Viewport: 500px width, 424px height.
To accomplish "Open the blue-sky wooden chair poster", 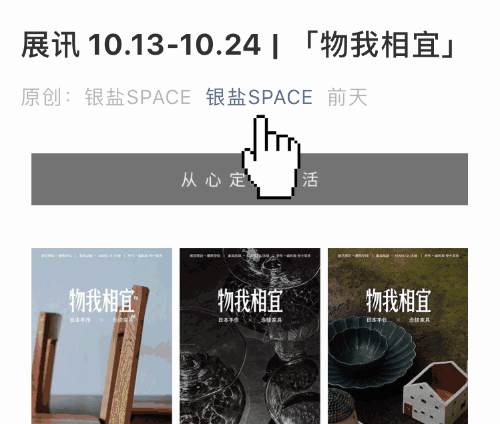I will (x=102, y=336).
